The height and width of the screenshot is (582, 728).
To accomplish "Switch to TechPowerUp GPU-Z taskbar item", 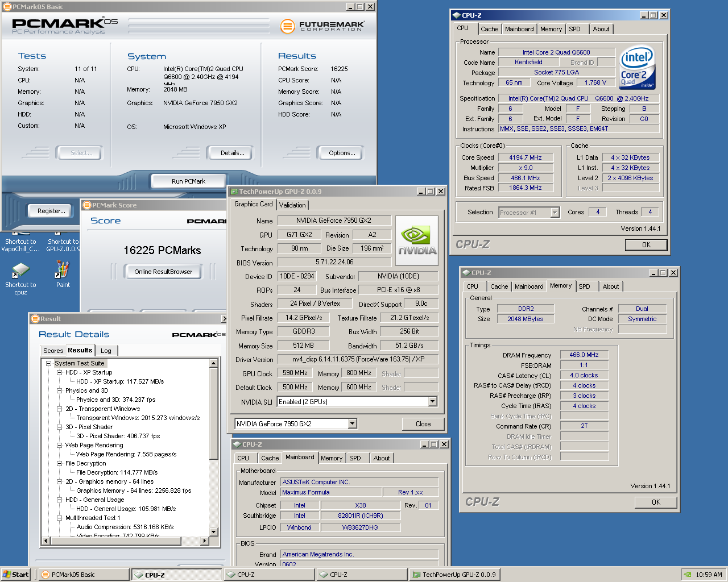I will pos(454,575).
